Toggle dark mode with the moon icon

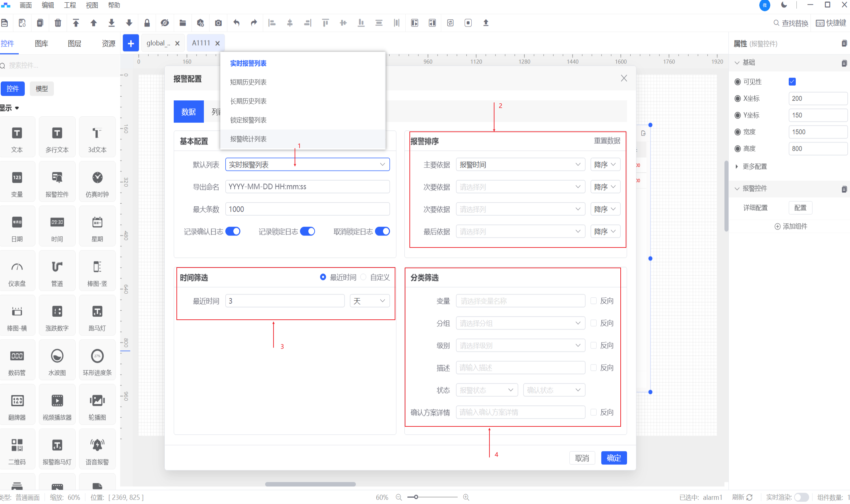784,5
